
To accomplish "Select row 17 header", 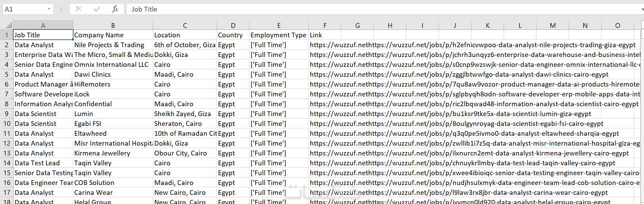I will pyautogui.click(x=6, y=192).
